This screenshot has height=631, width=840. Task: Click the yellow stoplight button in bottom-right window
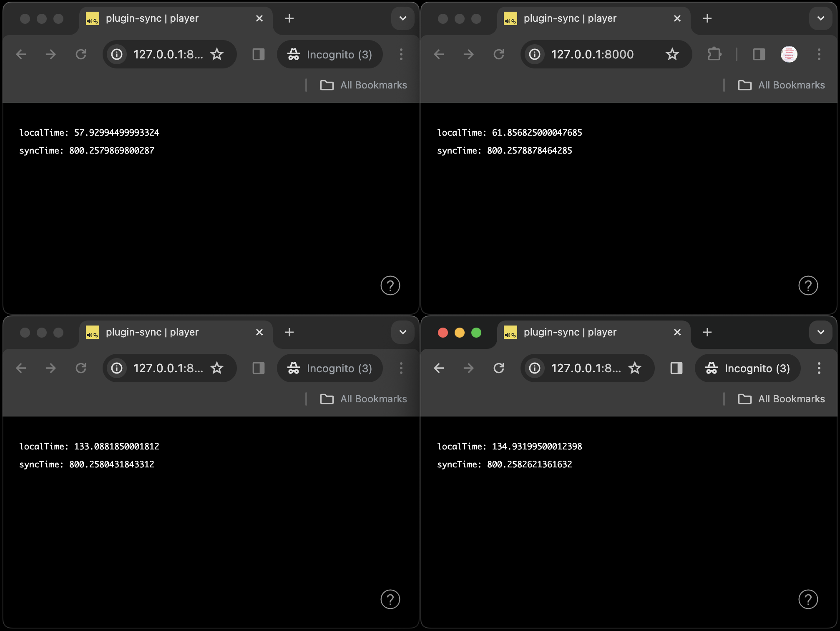coord(460,332)
